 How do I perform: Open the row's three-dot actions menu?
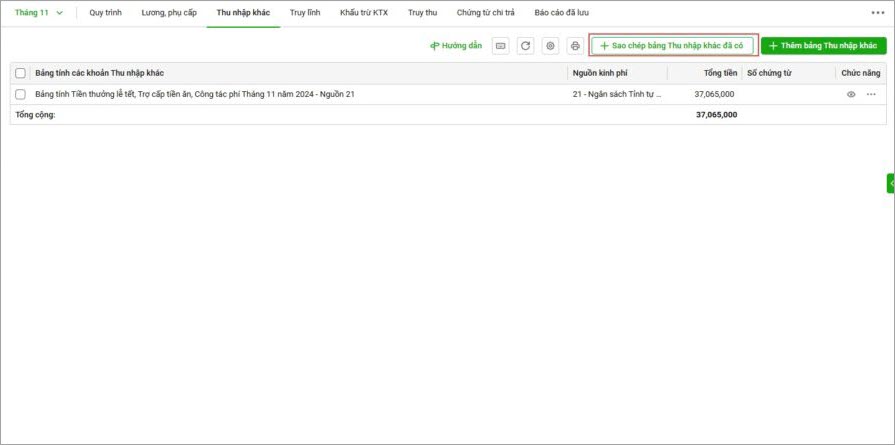click(x=871, y=94)
